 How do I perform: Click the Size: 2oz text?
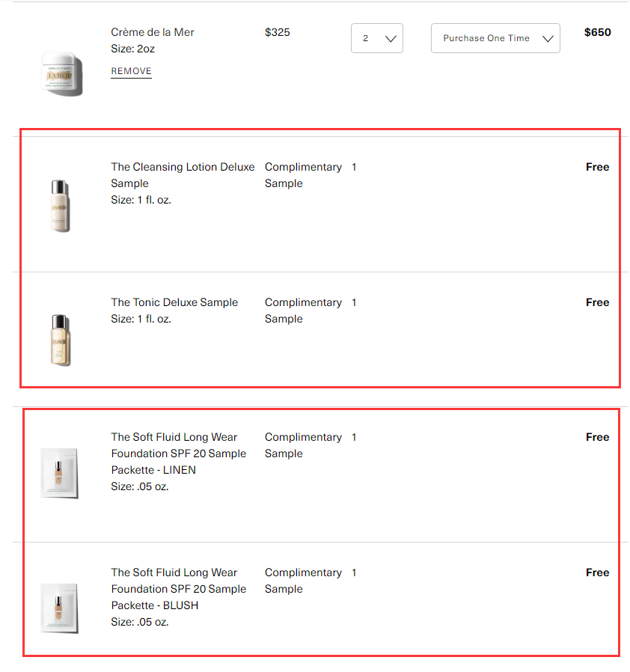pos(133,49)
